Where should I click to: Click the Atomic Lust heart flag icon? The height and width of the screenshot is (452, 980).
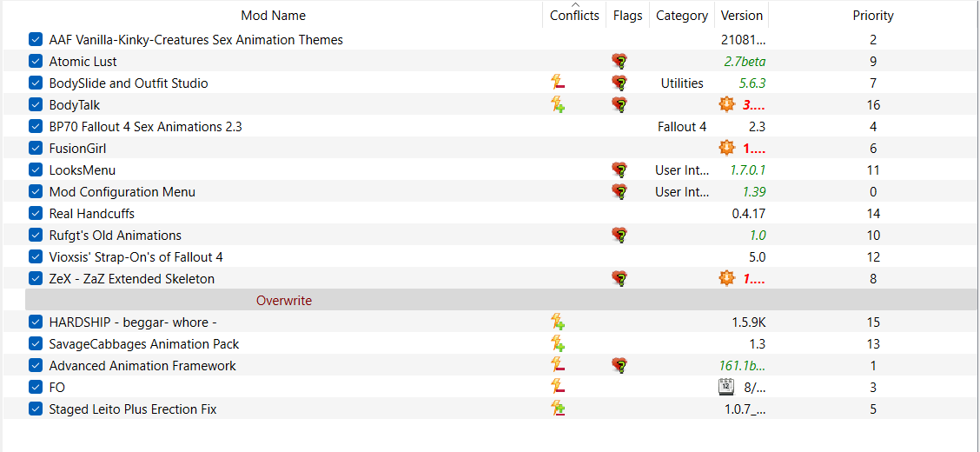(x=619, y=62)
